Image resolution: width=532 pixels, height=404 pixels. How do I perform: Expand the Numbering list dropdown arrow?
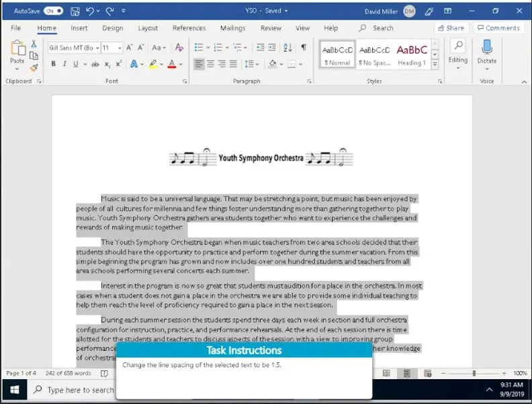pos(227,48)
